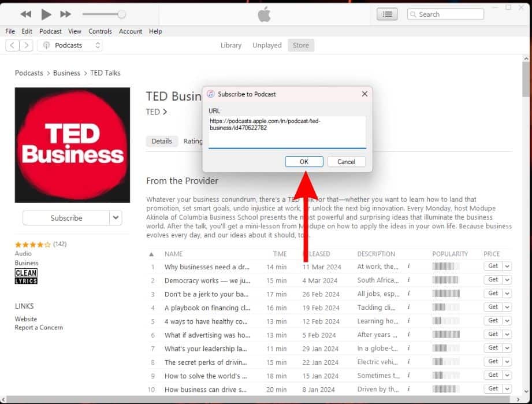Click the volume slider in toolbar
Image resolution: width=532 pixels, height=404 pixels.
coord(104,14)
